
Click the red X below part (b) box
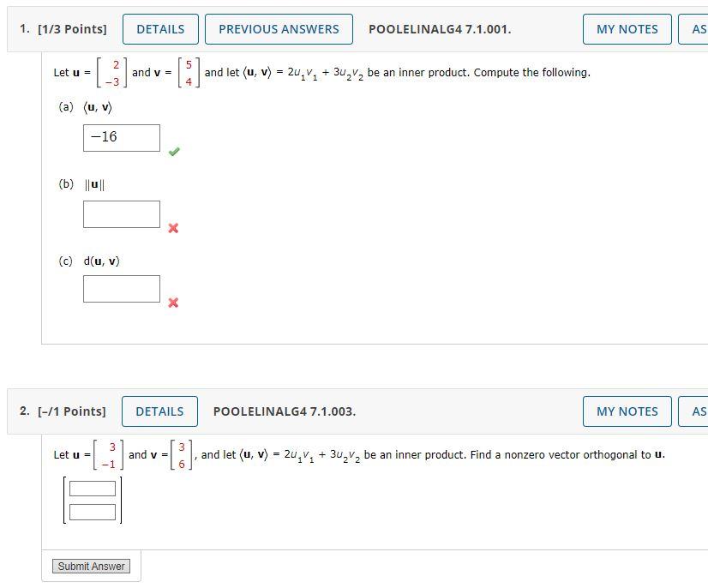point(173,228)
